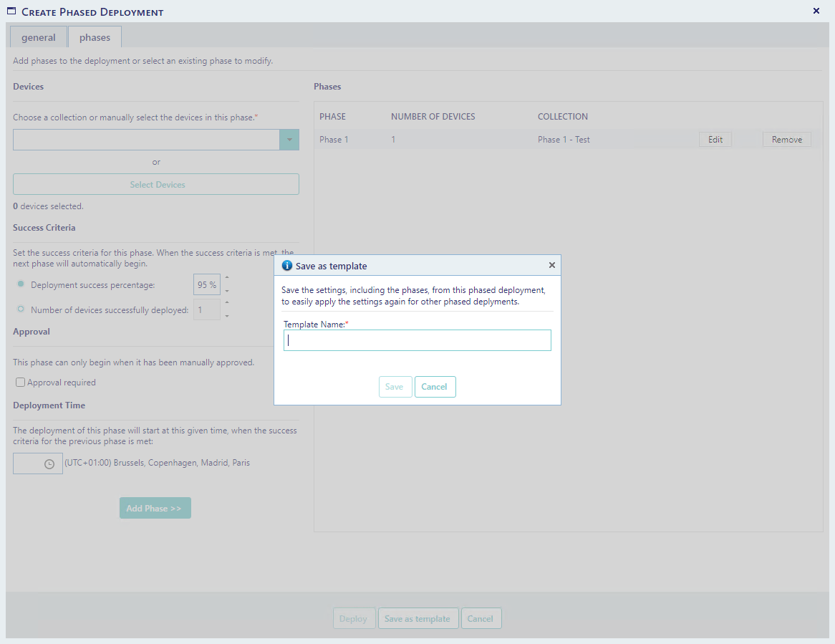Viewport: 835px width, 644px height.
Task: Click the bottom Save as template button
Action: 418,618
